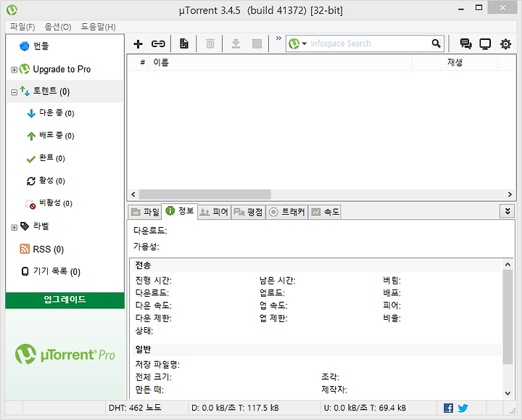Select 배포 중 (0) filter
This screenshot has height=420, width=522.
coord(57,136)
